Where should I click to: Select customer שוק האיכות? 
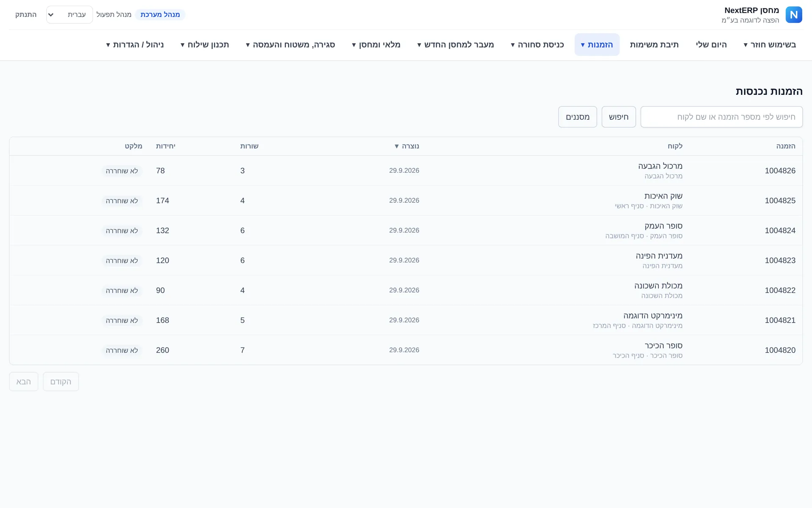pyautogui.click(x=663, y=196)
